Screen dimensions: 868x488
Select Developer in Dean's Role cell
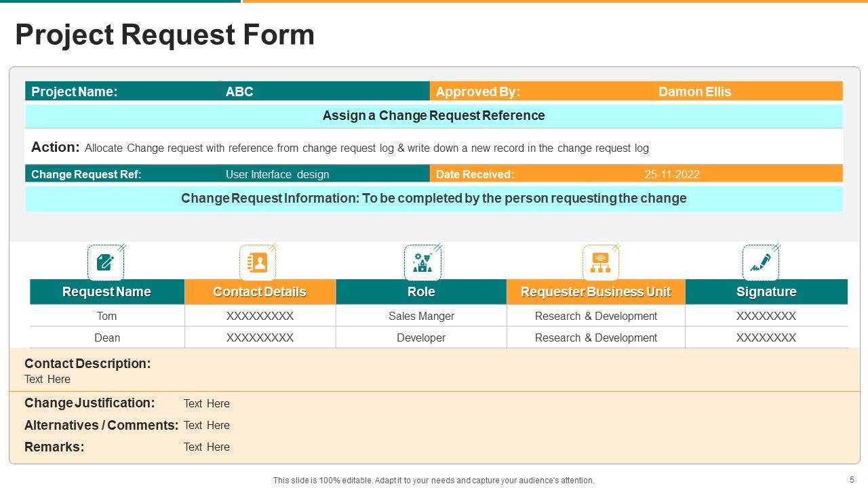tap(421, 338)
